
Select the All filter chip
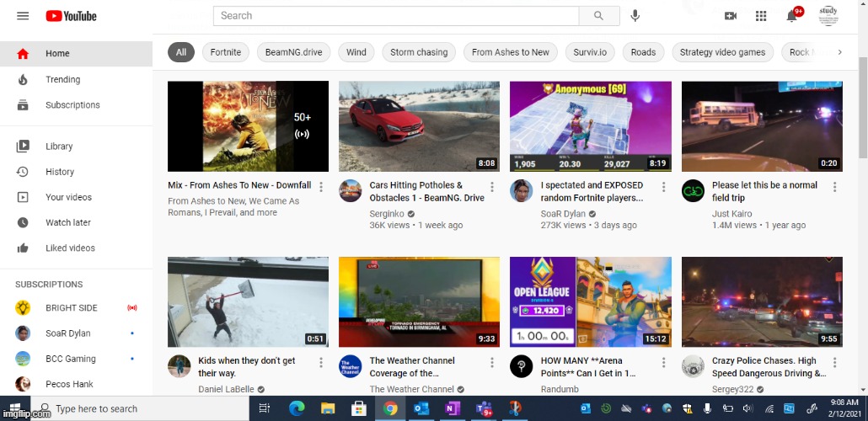181,52
